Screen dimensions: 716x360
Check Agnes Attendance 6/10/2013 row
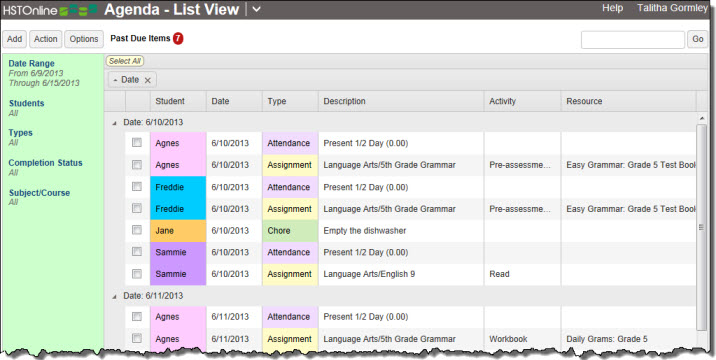(x=137, y=143)
